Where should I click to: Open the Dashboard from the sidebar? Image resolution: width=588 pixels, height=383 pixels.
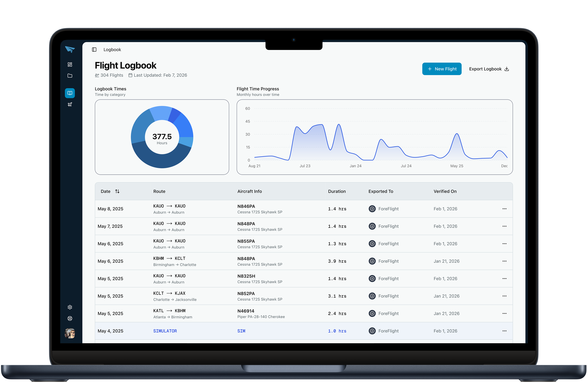pyautogui.click(x=70, y=64)
